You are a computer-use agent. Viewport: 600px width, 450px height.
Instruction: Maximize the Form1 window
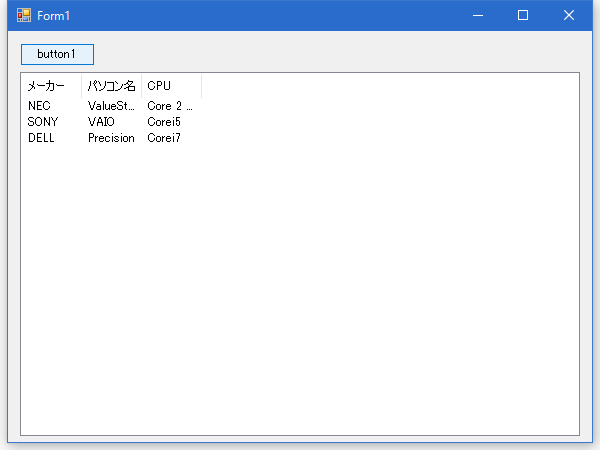(523, 15)
